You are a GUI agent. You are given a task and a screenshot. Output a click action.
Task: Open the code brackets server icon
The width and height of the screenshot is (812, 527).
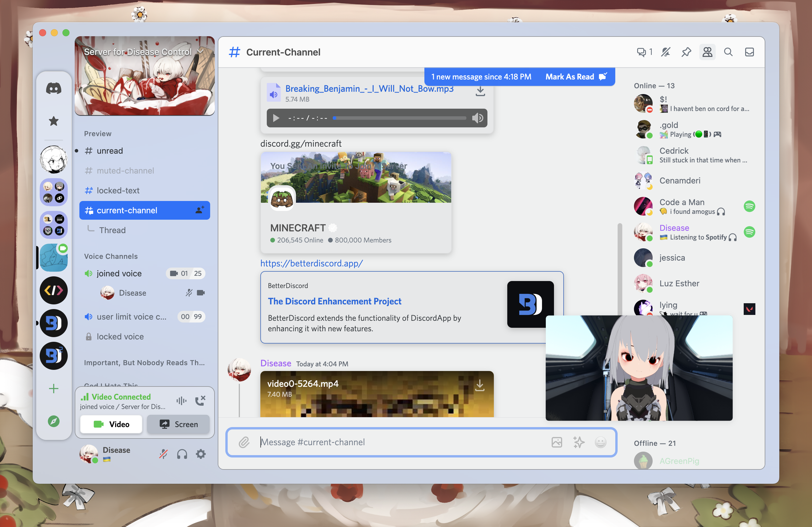coord(54,290)
